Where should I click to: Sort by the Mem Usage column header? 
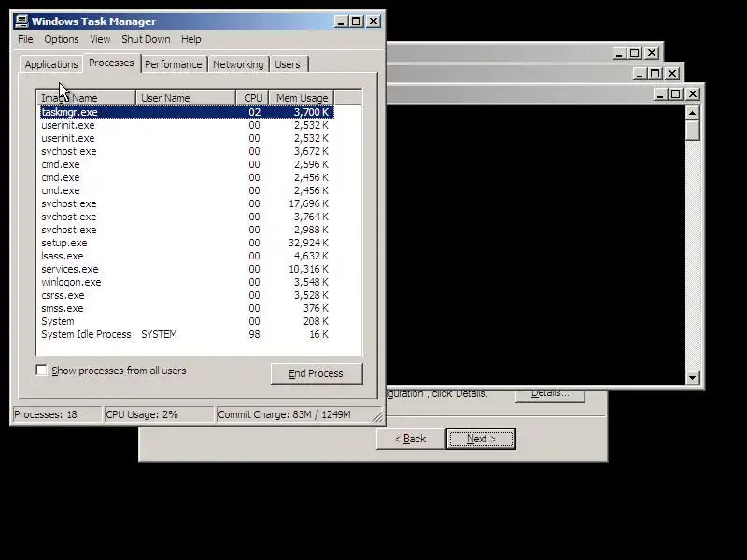coord(302,98)
